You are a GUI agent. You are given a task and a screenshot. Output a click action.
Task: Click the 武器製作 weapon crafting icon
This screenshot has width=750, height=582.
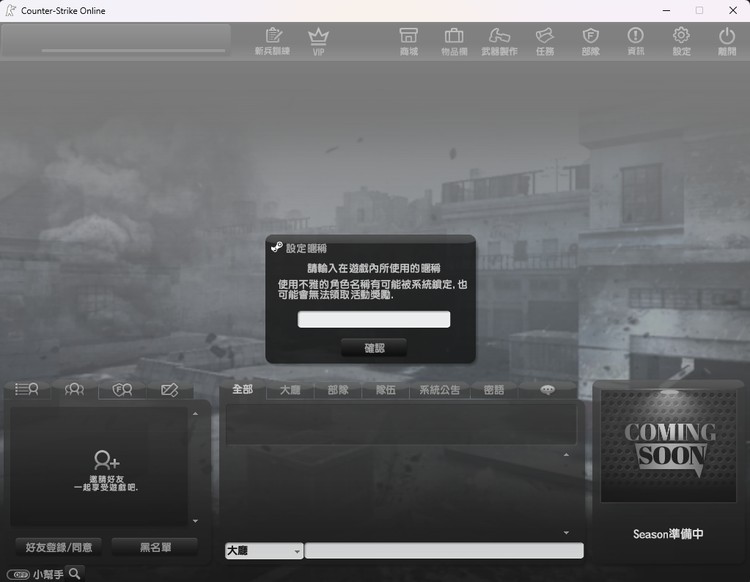tap(499, 41)
